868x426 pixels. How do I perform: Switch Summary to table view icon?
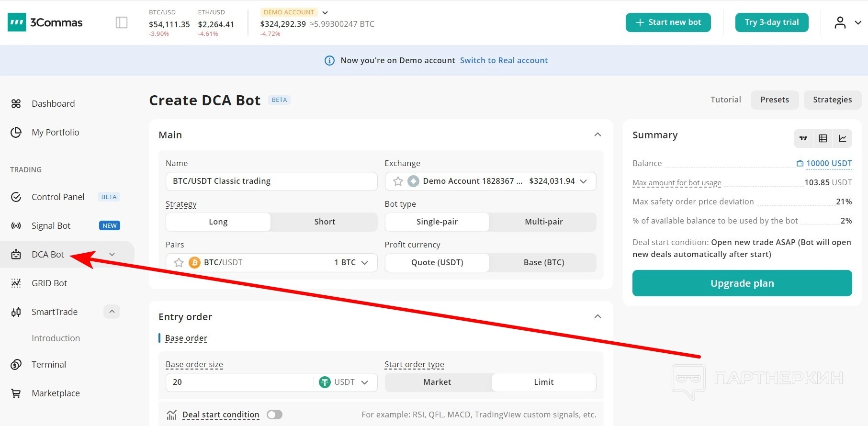click(823, 138)
